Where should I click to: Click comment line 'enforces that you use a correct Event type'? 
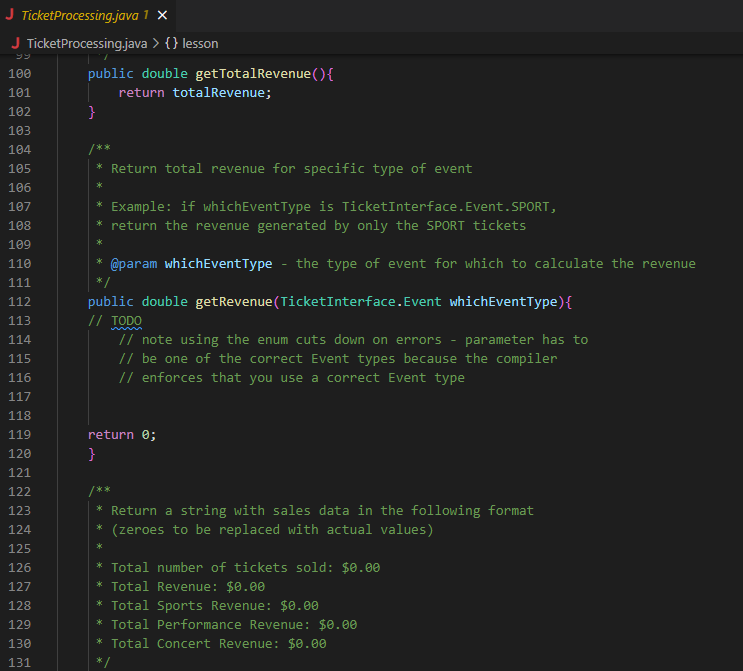tap(291, 378)
